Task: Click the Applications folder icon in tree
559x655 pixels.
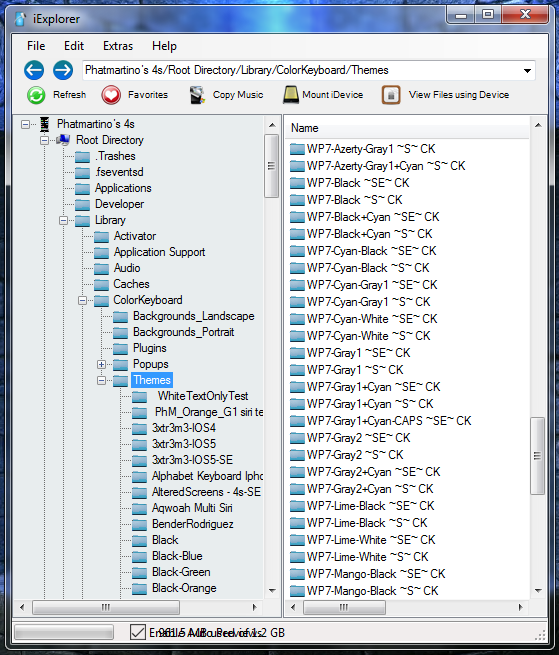Action: [x=82, y=188]
